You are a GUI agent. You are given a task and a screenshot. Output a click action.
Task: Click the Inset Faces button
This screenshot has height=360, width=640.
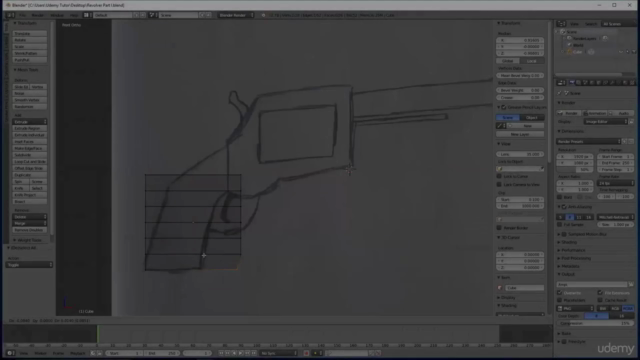point(30,141)
